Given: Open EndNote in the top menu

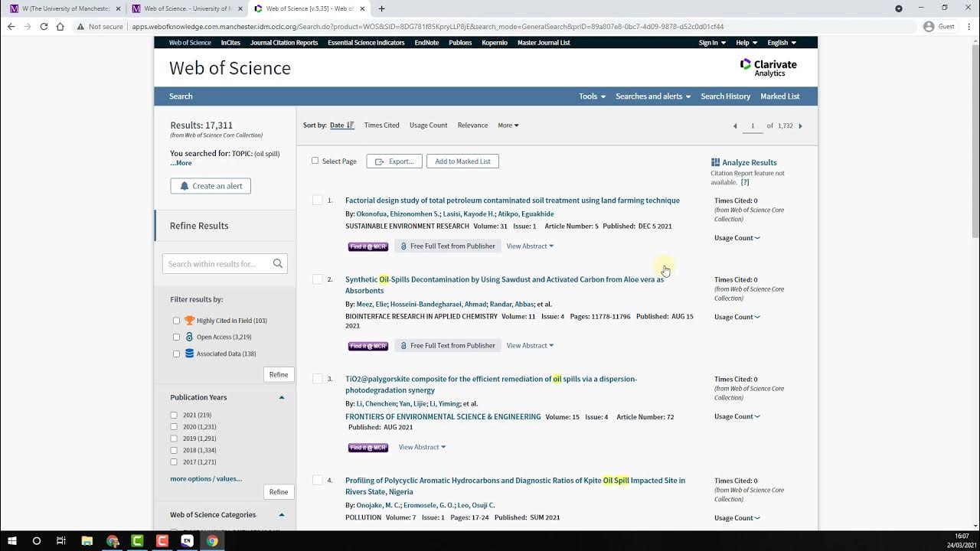Looking at the screenshot, I should pos(426,43).
